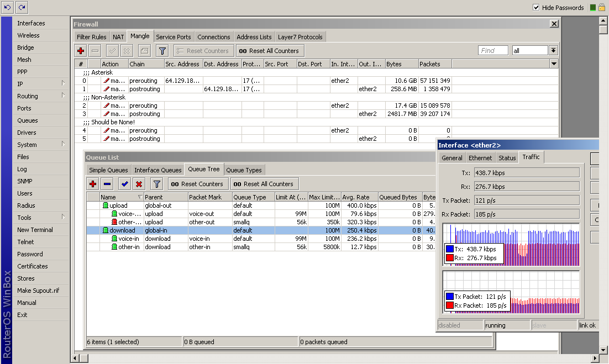Open the 'all' chain filter dropdown

(553, 51)
